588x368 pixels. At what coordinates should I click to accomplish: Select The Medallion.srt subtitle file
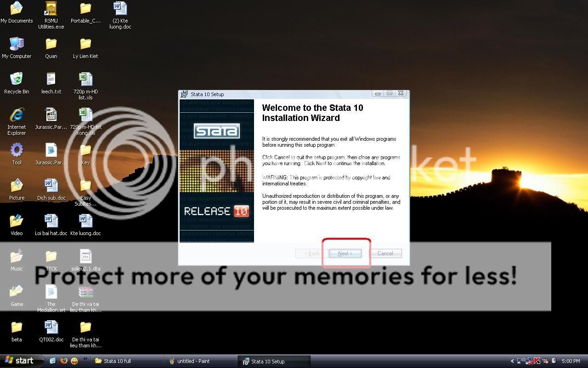point(51,299)
